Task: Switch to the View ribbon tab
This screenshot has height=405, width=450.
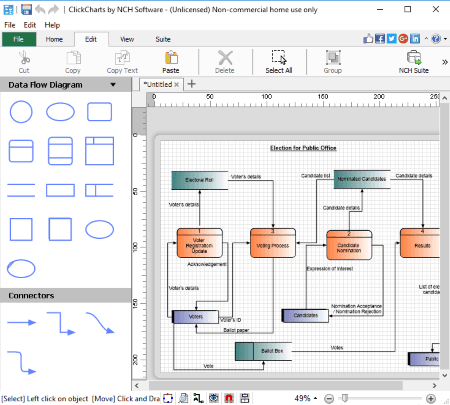Action: point(127,39)
